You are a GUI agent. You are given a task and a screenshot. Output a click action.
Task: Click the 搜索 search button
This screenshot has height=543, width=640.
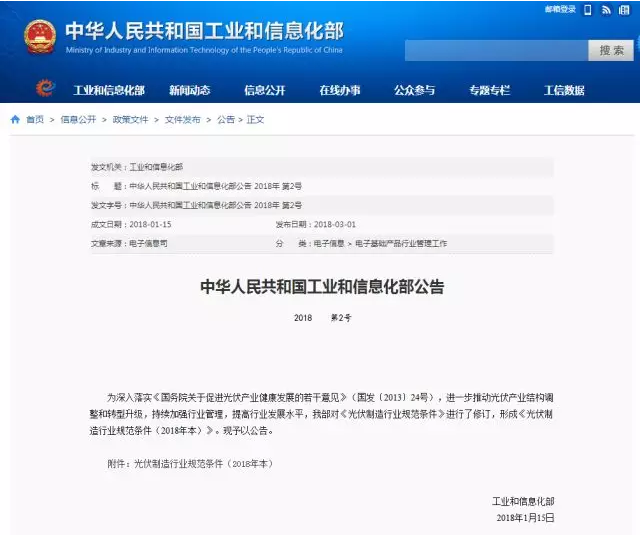pyautogui.click(x=611, y=51)
